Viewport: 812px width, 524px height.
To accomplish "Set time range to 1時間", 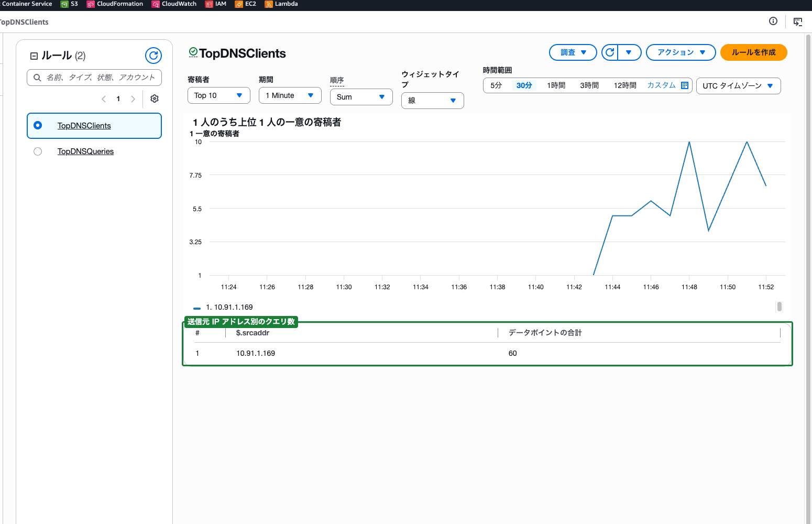I will point(556,85).
